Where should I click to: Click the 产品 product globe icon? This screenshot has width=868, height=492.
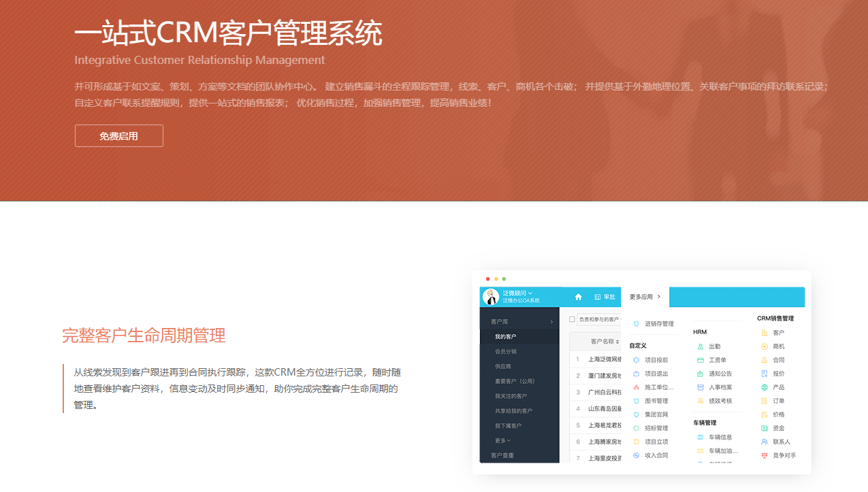pos(765,387)
